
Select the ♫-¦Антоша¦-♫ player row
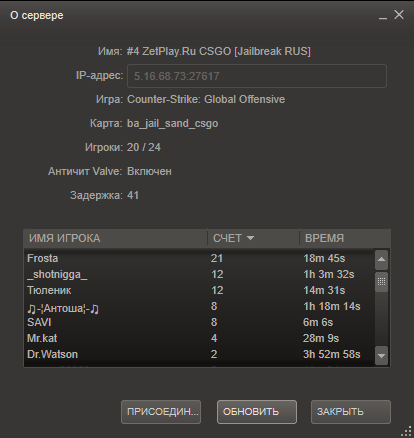pos(199,307)
